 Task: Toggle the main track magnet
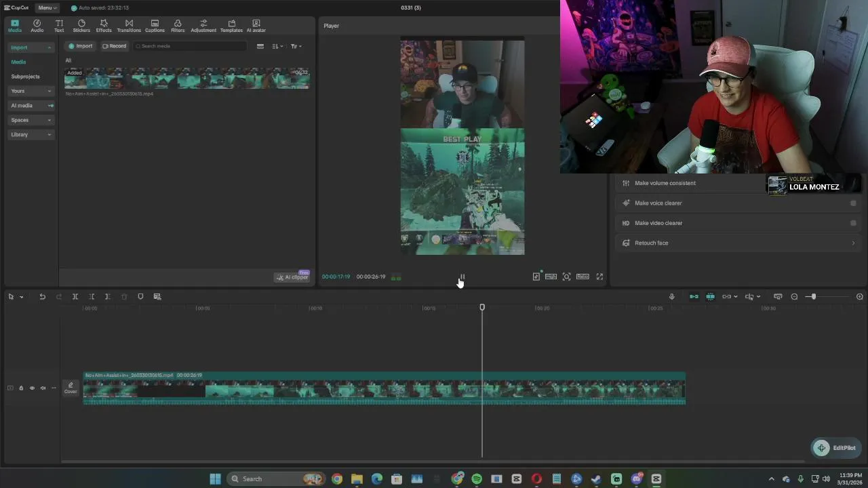pos(694,297)
